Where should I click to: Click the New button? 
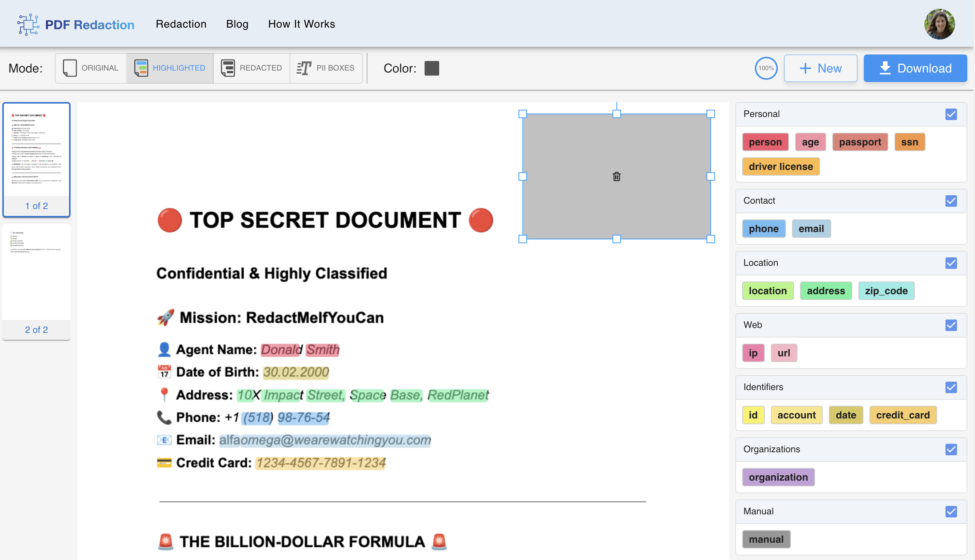point(820,68)
